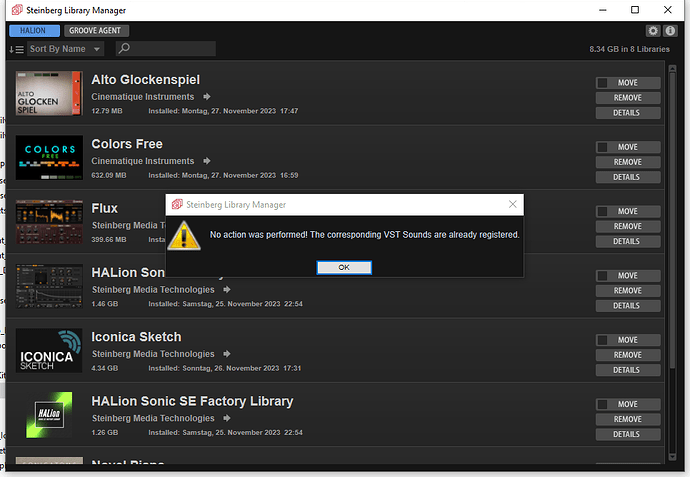Click the Alto Glockenspiel title
Image resolution: width=690 pixels, height=477 pixels.
146,80
